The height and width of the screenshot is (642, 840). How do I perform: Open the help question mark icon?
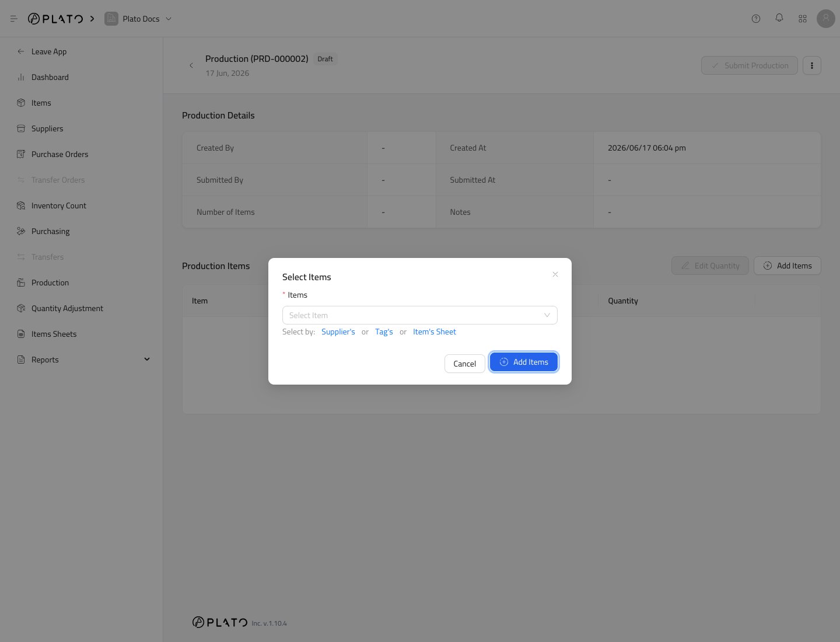point(756,19)
